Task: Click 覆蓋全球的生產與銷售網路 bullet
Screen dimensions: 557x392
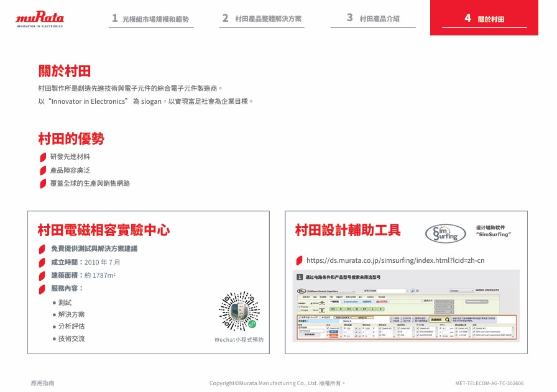Action: coord(90,183)
